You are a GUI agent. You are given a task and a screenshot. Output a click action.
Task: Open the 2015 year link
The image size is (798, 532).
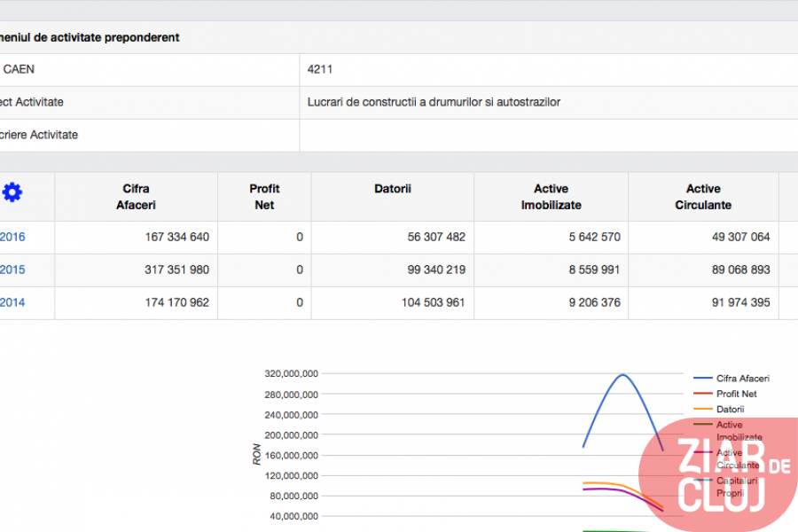[12, 270]
